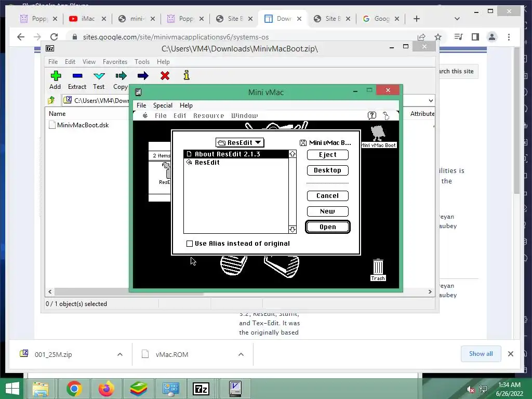Expand the 7-Zip address path dropdown
This screenshot has height=399, width=532.
pos(431,100)
